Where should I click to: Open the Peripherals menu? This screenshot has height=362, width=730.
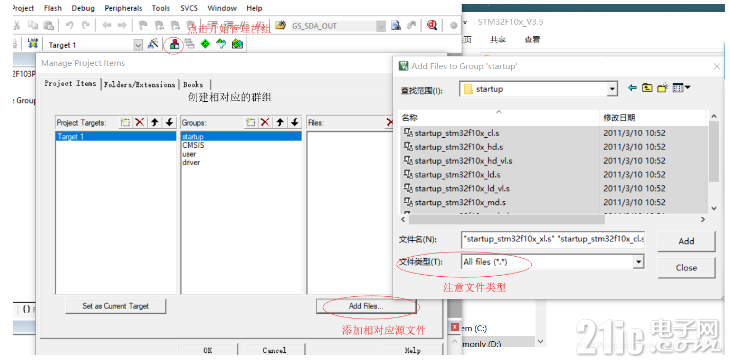tap(123, 8)
